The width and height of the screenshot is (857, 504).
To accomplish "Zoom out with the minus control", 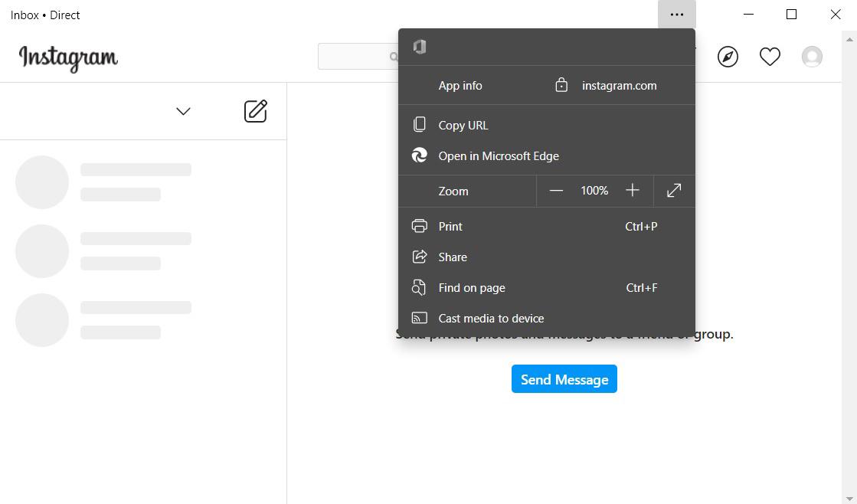I will click(557, 190).
